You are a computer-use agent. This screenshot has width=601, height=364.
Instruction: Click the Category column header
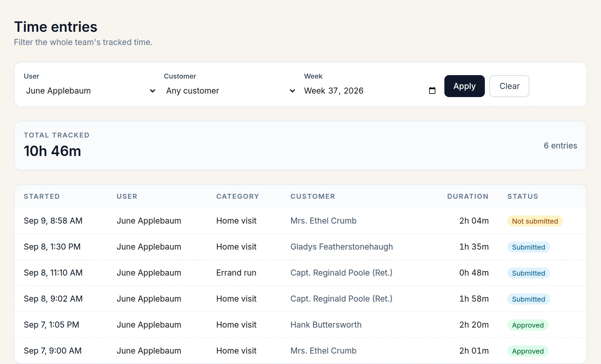(x=238, y=196)
